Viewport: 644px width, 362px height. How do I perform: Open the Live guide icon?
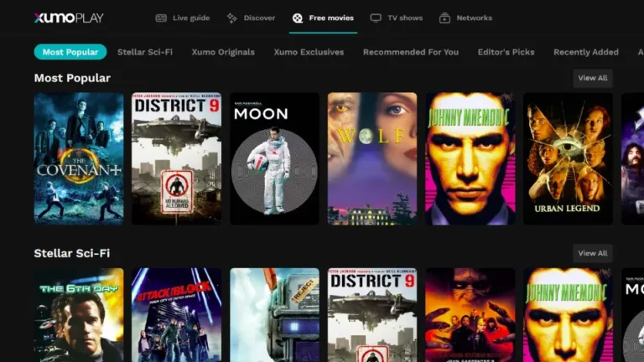pos(161,18)
